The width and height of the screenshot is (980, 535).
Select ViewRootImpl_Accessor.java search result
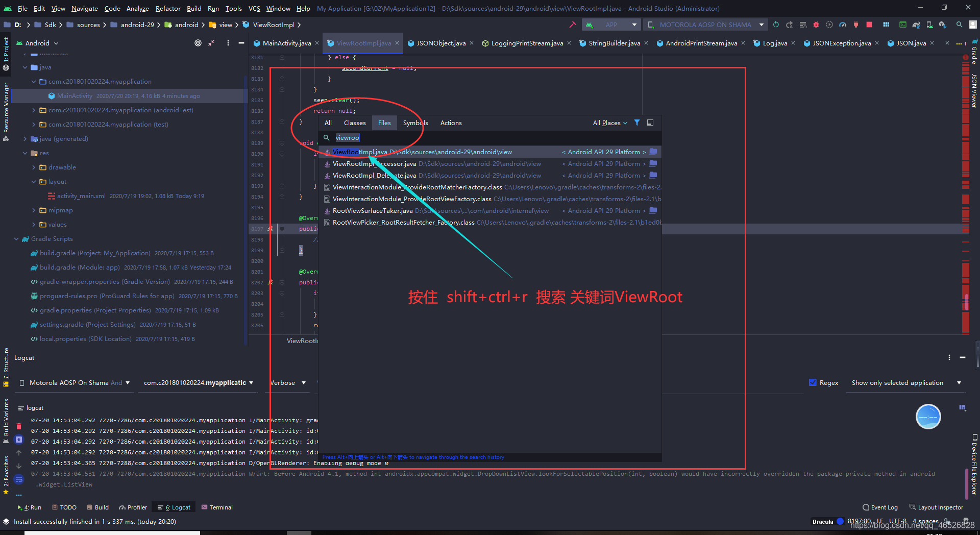click(490, 164)
